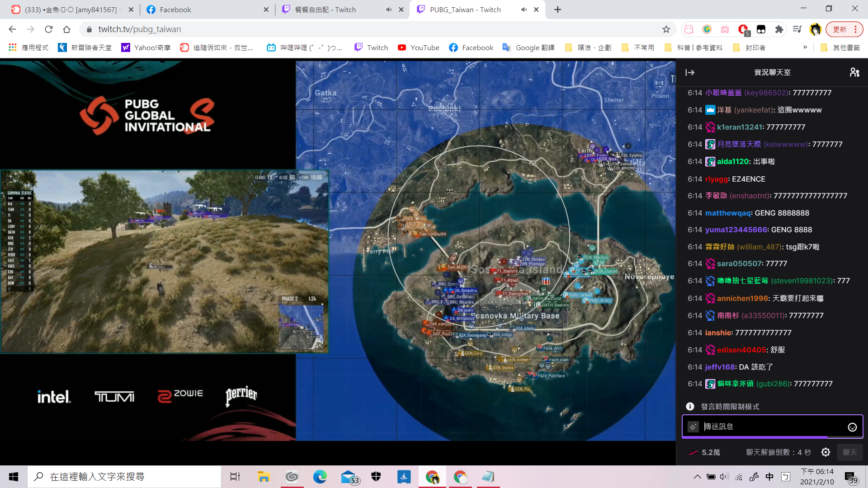The image size is (868, 488).
Task: Switch to the Facebook tab
Action: [208, 9]
